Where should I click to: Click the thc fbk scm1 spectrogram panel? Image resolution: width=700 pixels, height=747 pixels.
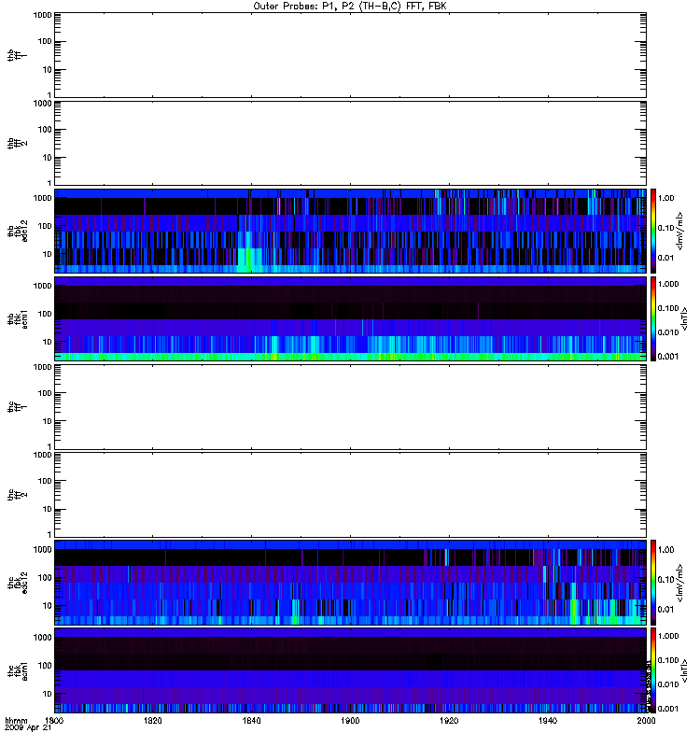click(350, 670)
